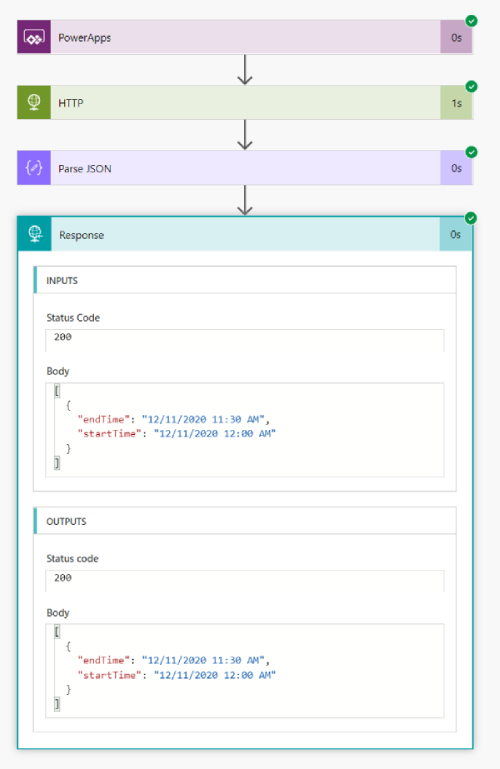Click the PowerApps 0s duration badge
This screenshot has width=500, height=769.
pyautogui.click(x=456, y=37)
